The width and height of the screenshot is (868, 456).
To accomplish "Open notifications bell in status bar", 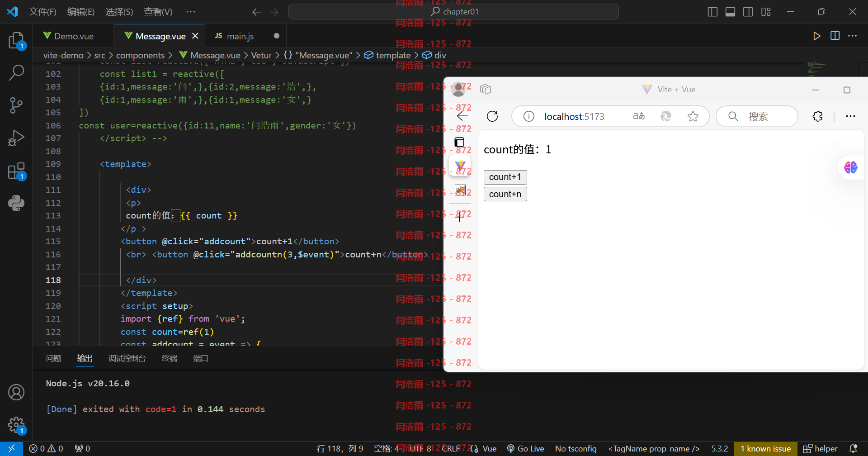I will (x=854, y=449).
